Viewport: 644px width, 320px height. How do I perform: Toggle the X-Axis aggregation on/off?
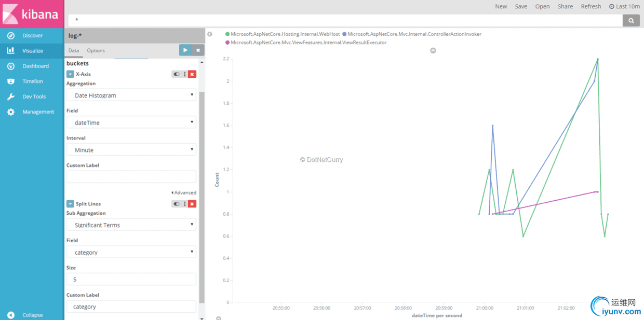177,74
